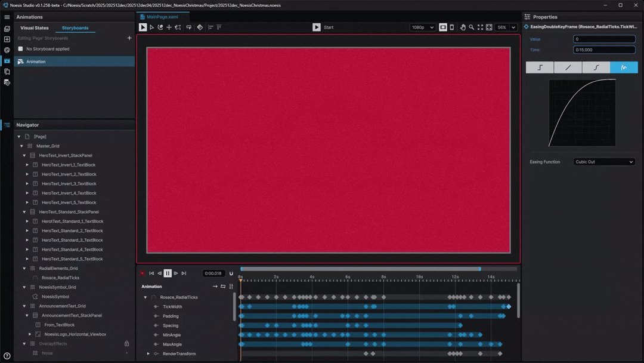Image resolution: width=644 pixels, height=363 pixels.
Task: Jump to timeline end
Action: pos(184,273)
